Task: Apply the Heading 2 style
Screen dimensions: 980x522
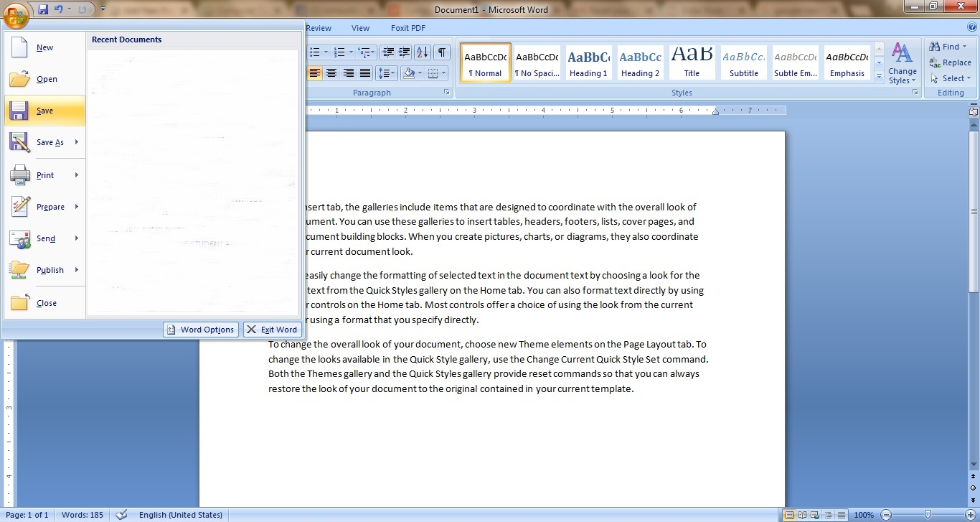Action: (x=641, y=62)
